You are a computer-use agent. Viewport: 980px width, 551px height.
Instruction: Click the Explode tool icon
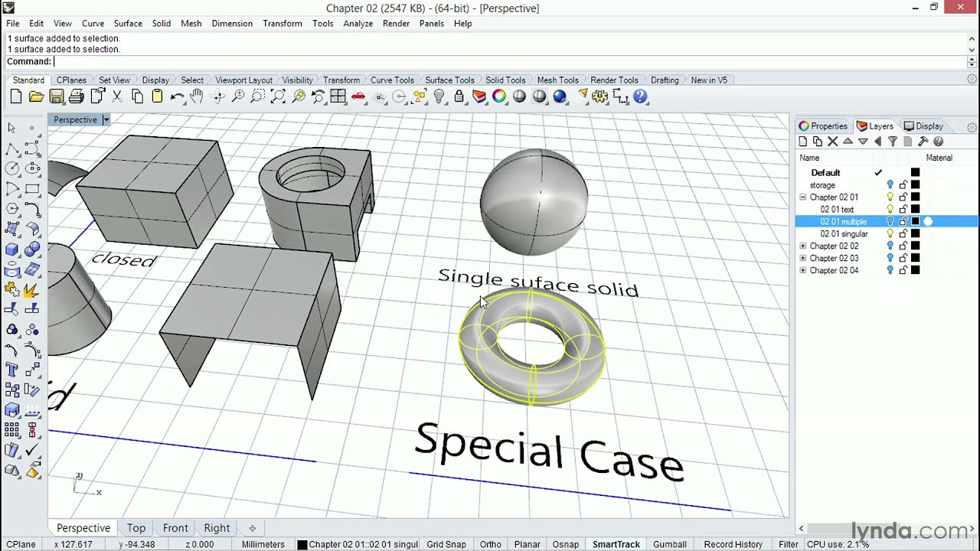32,290
